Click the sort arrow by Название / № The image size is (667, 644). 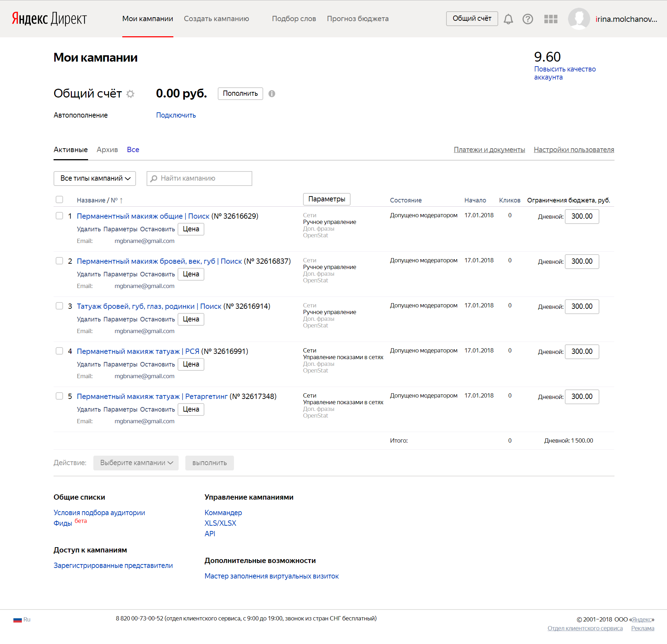click(121, 200)
